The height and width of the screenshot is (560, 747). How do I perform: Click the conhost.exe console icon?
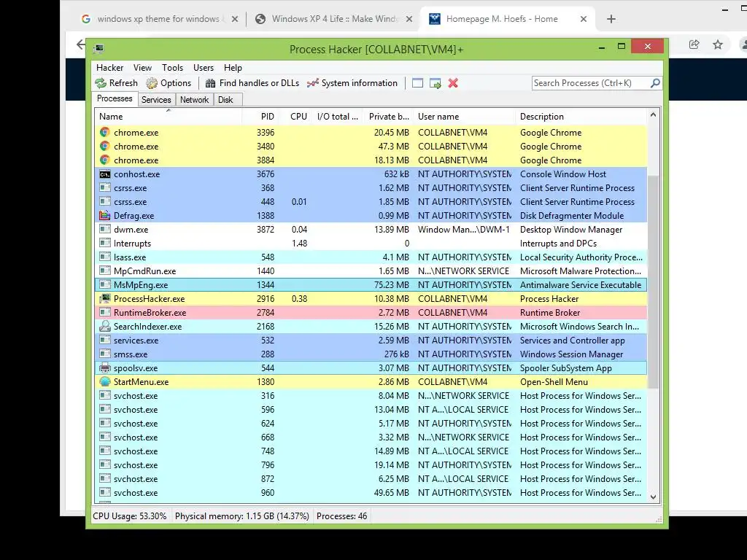(x=105, y=174)
